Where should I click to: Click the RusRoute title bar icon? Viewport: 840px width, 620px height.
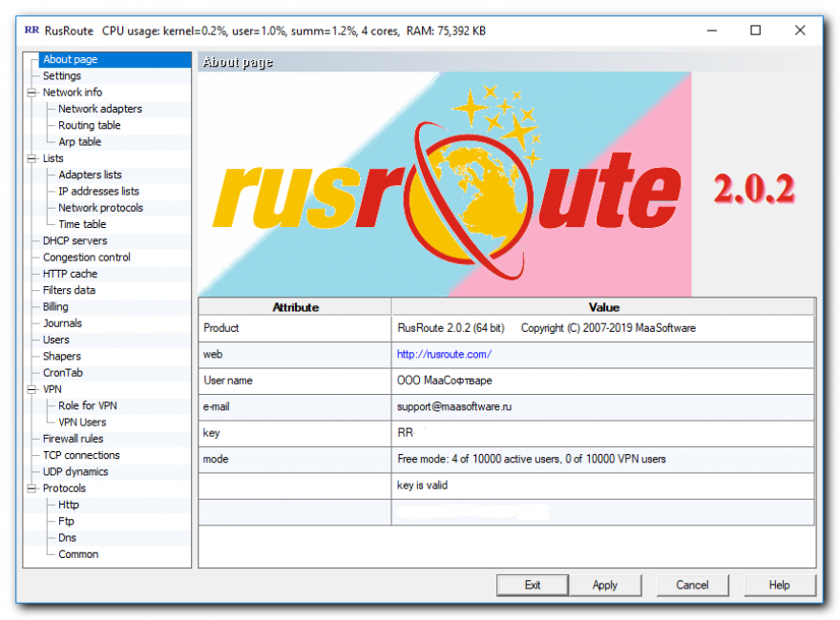[x=31, y=31]
